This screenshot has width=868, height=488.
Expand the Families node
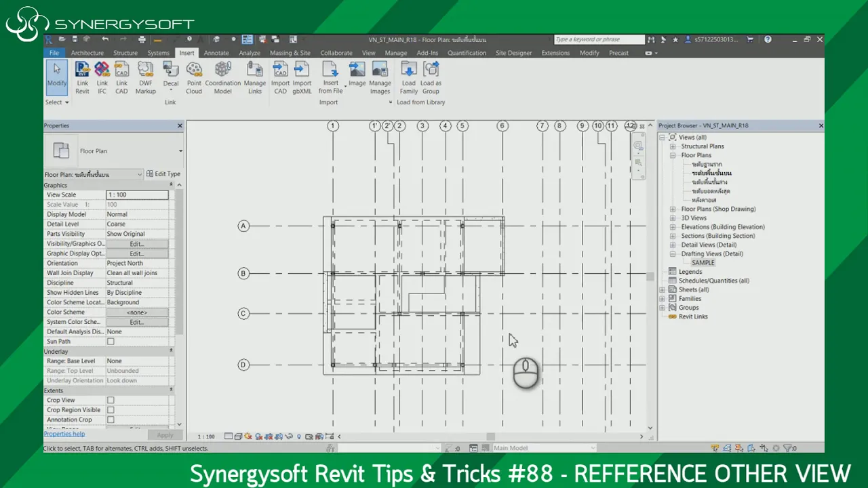tap(663, 298)
